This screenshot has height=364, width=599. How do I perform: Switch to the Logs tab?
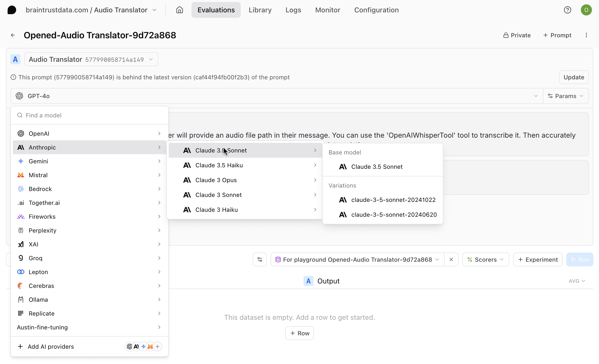coord(293,10)
